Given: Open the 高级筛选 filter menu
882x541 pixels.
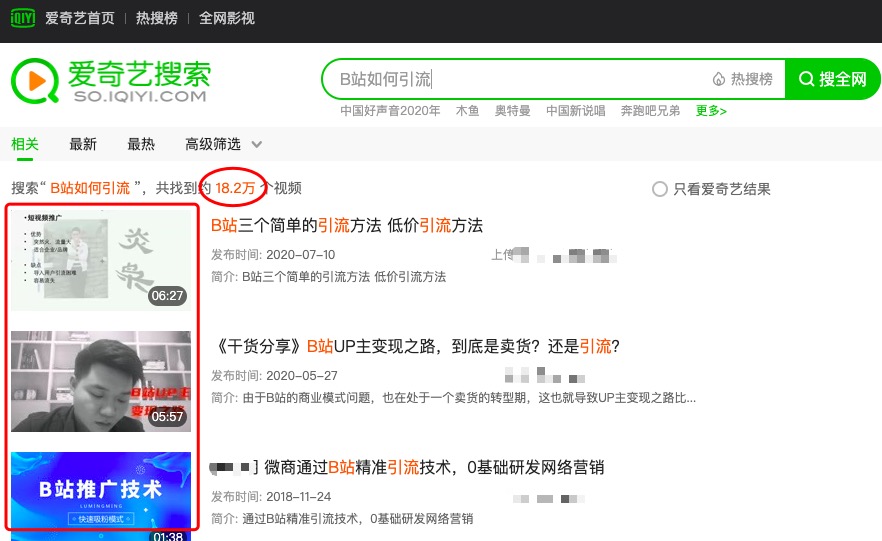Looking at the screenshot, I should 213,145.
